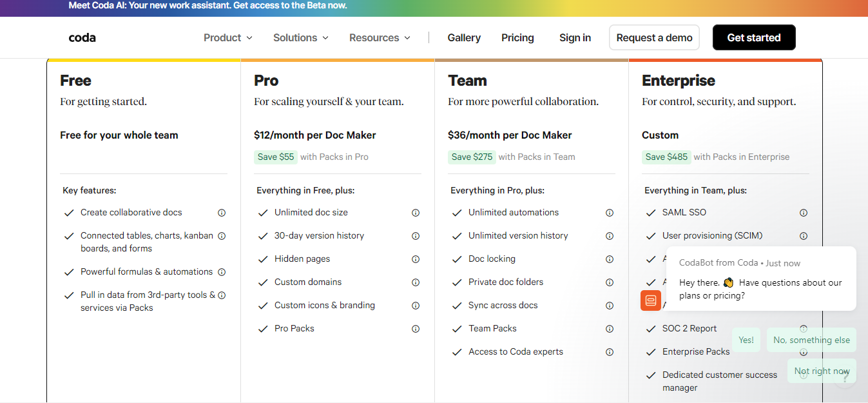Click the black Get started button

754,37
